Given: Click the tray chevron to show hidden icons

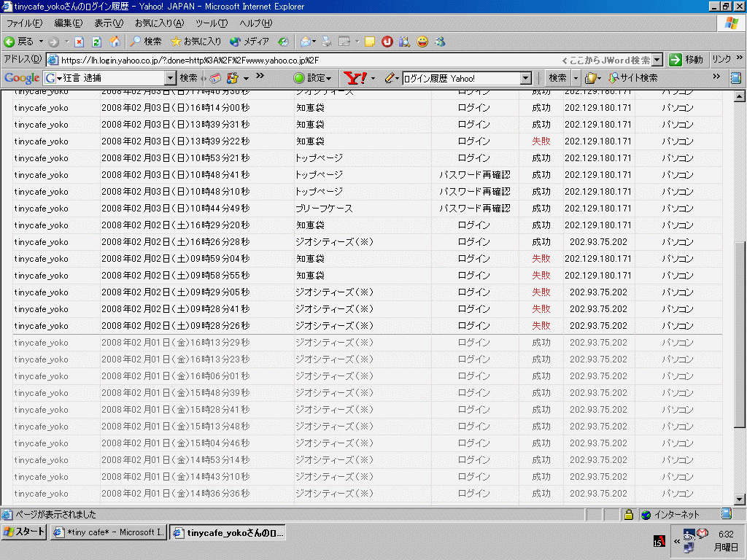Looking at the screenshot, I should tap(676, 541).
